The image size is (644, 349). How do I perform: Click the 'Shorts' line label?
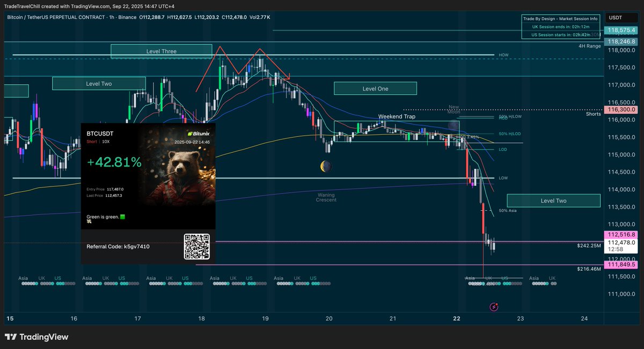[x=593, y=114]
